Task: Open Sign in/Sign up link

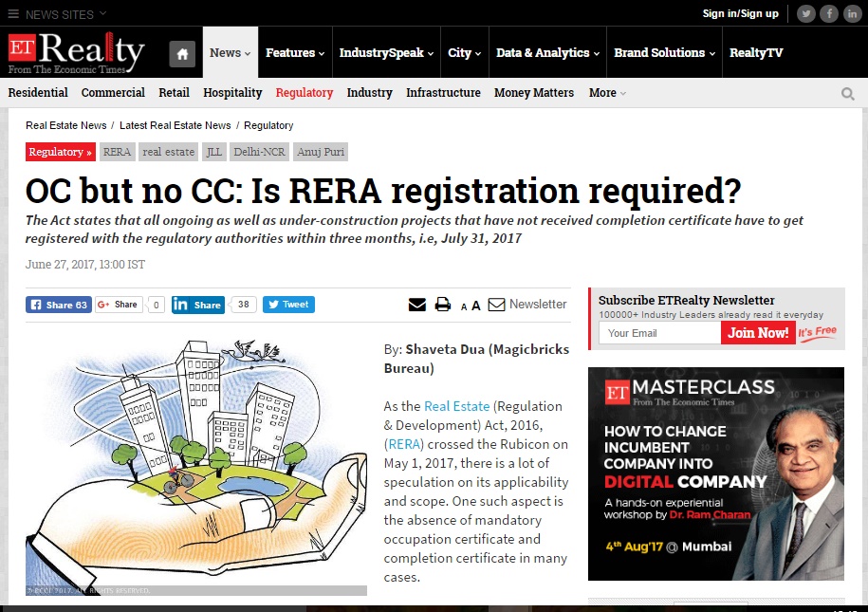Action: (740, 14)
